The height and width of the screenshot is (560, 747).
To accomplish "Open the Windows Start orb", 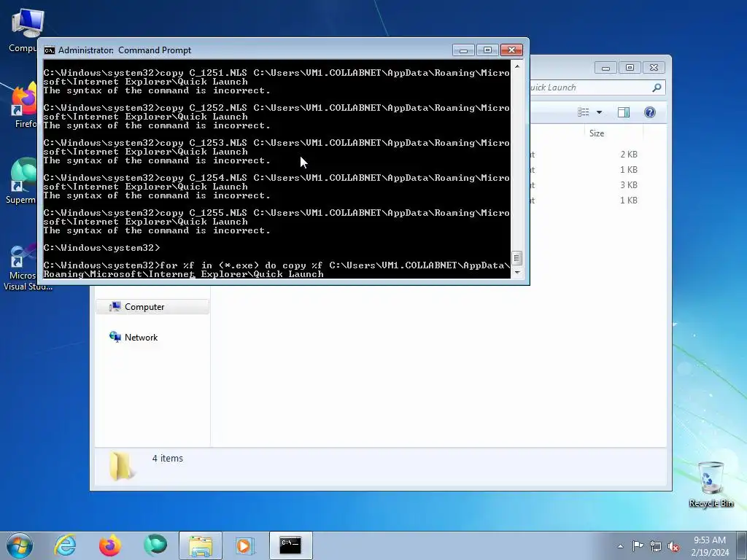I will pos(20,545).
